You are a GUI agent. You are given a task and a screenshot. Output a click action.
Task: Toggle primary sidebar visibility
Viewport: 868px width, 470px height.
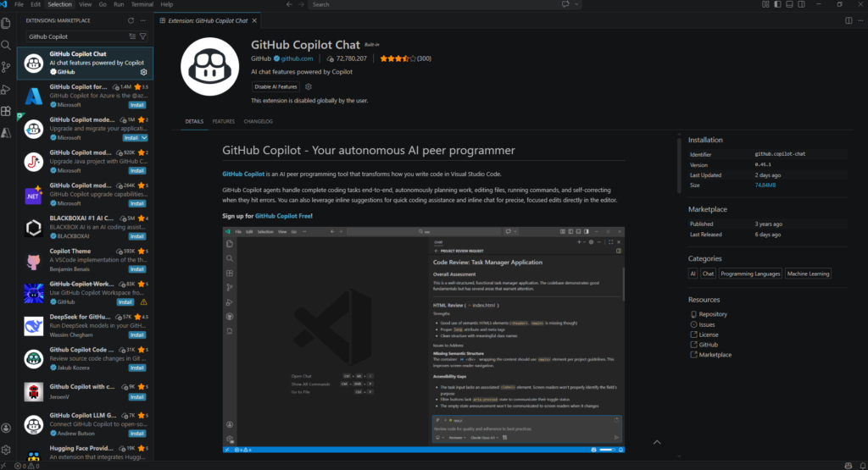click(x=778, y=4)
